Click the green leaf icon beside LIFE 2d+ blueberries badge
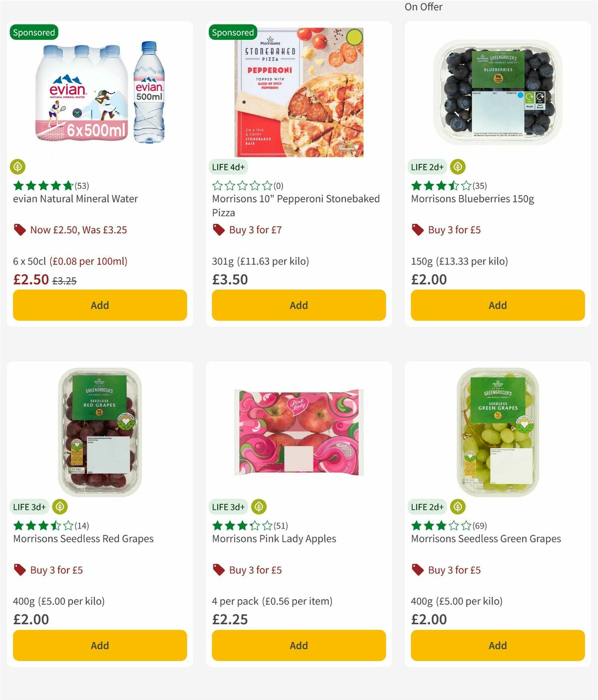The image size is (598, 700). pos(457,167)
